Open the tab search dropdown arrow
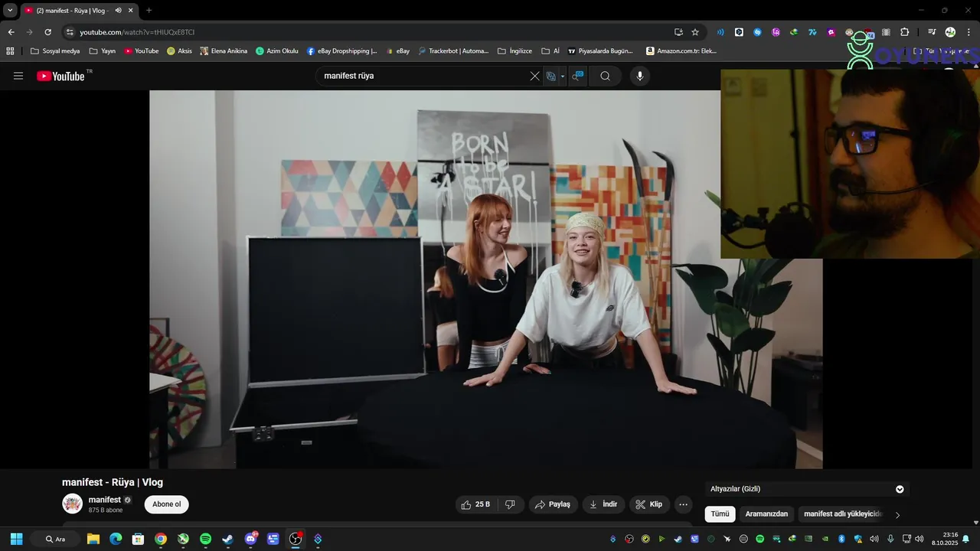Screen dimensions: 980x551 point(10,10)
